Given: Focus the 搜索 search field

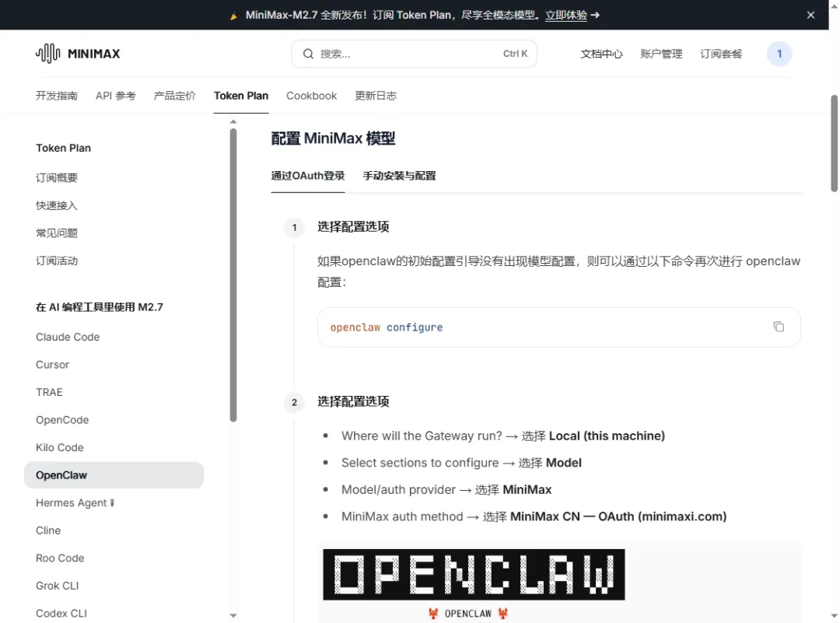Looking at the screenshot, I should tap(414, 54).
